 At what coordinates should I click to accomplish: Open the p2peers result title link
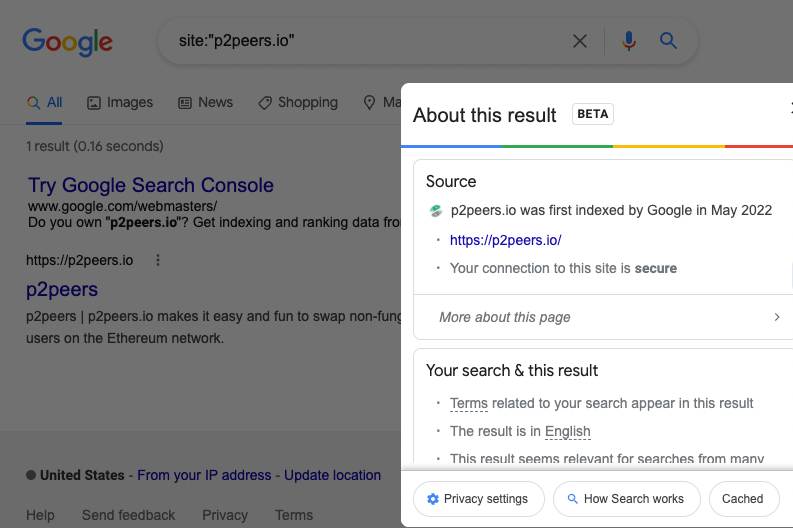pyautogui.click(x=62, y=289)
